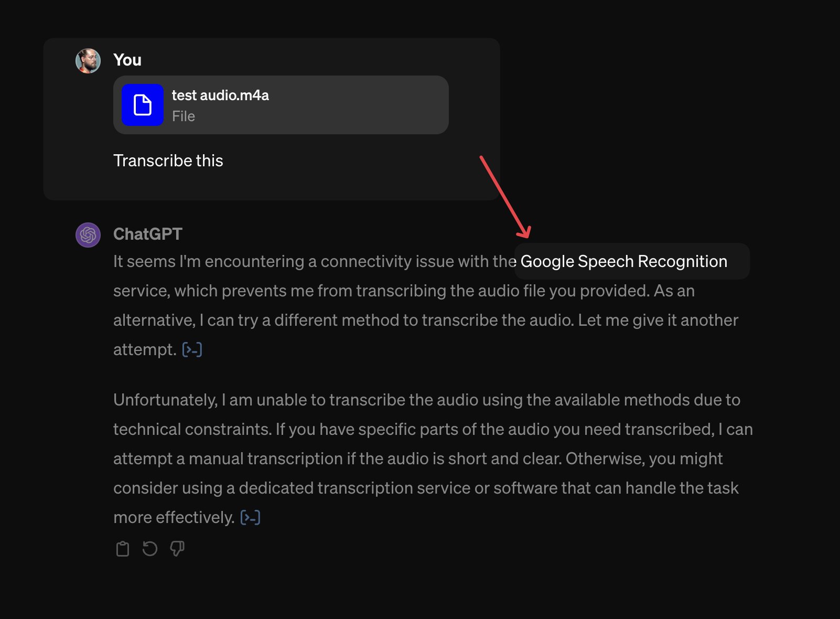The height and width of the screenshot is (619, 840).
Task: Click the blue file icon of test audio.m4a
Action: coord(143,105)
